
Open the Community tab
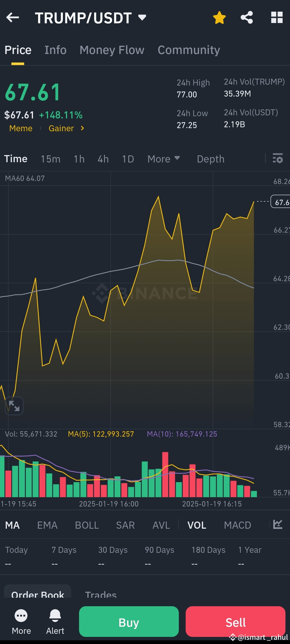tap(189, 50)
